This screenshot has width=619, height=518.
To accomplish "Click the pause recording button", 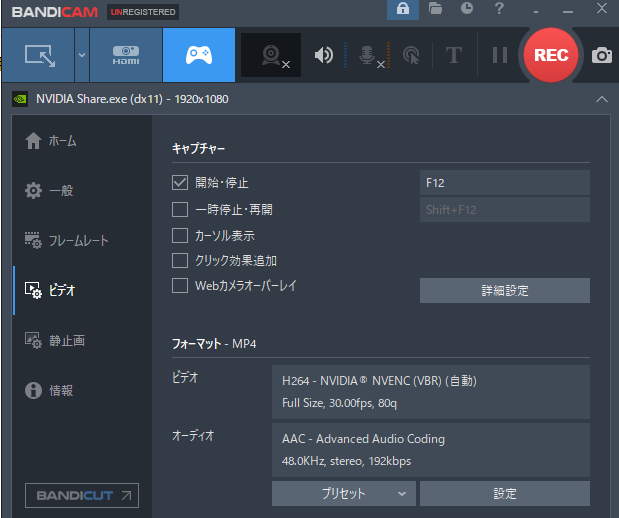I will point(500,55).
